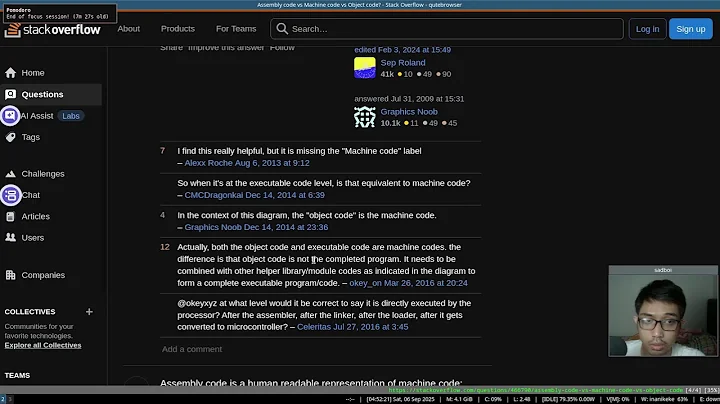Click the Chat icon in sidebar

[x=10, y=195]
